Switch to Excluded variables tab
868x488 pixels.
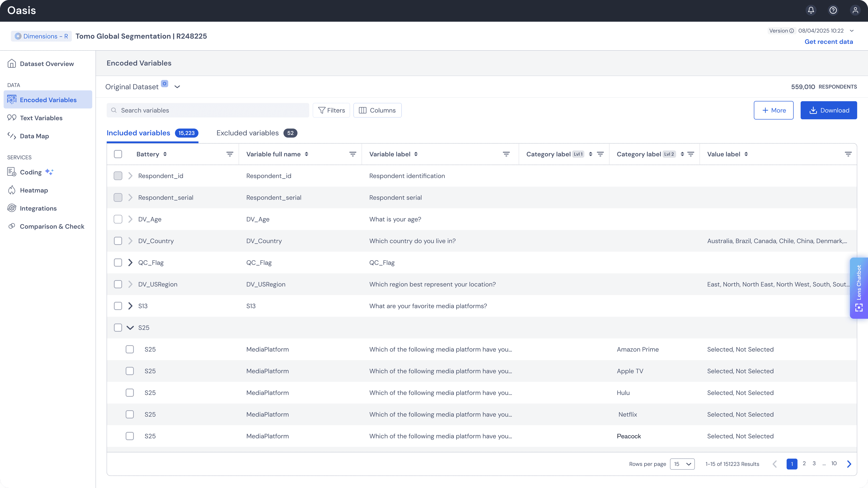coord(257,133)
